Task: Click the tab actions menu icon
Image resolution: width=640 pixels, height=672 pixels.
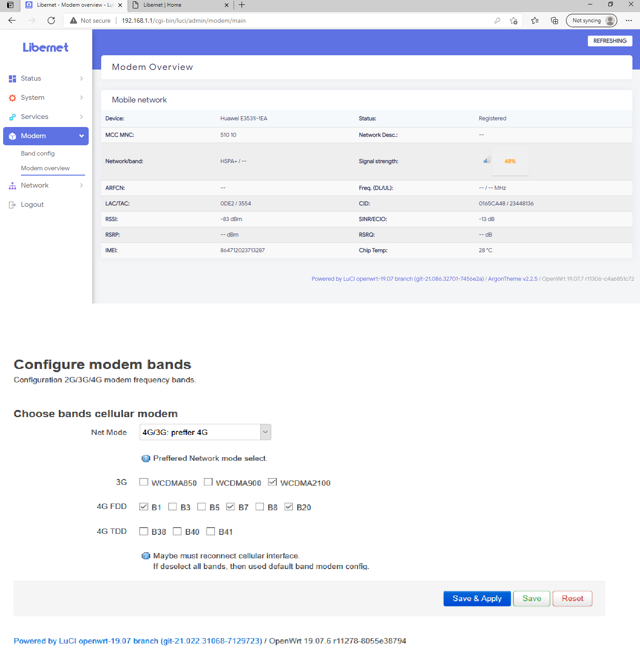Action: [10, 5]
